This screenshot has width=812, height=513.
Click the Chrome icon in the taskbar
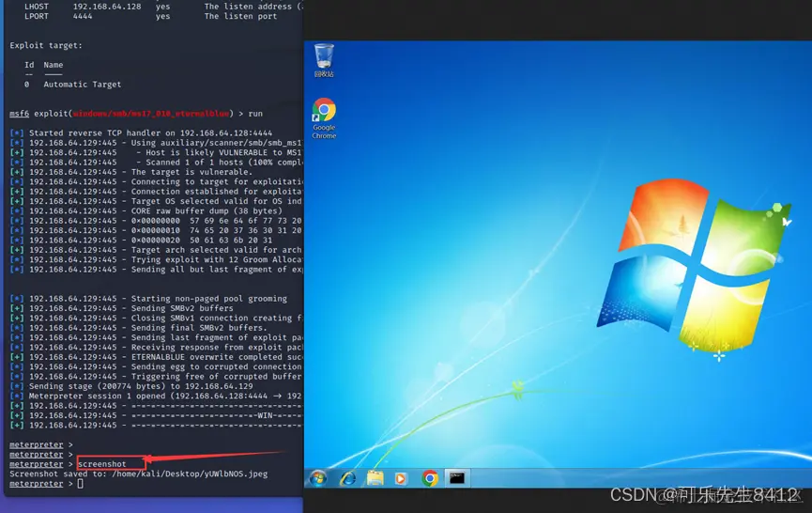tap(429, 477)
